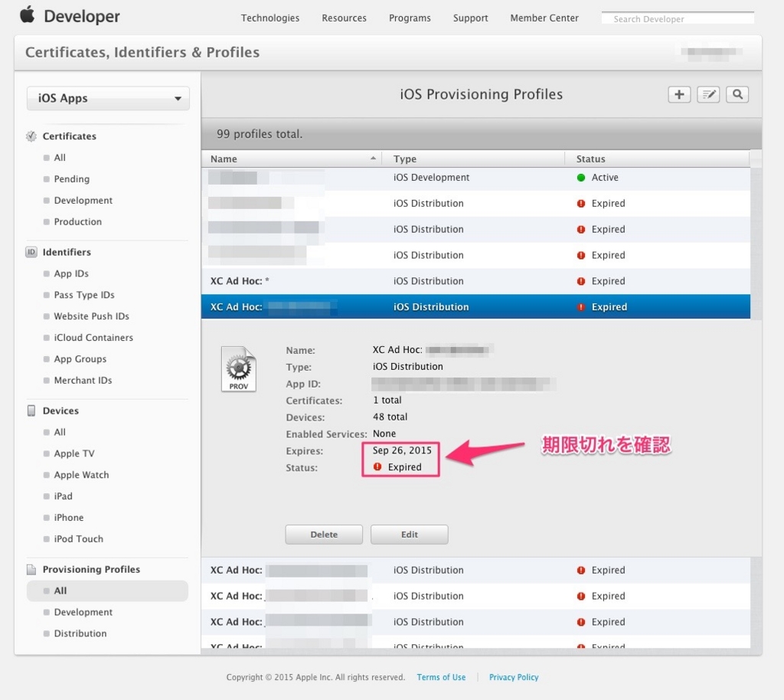Screen dimensions: 784x700
Task: Open Pass Type IDs
Action: tap(84, 295)
